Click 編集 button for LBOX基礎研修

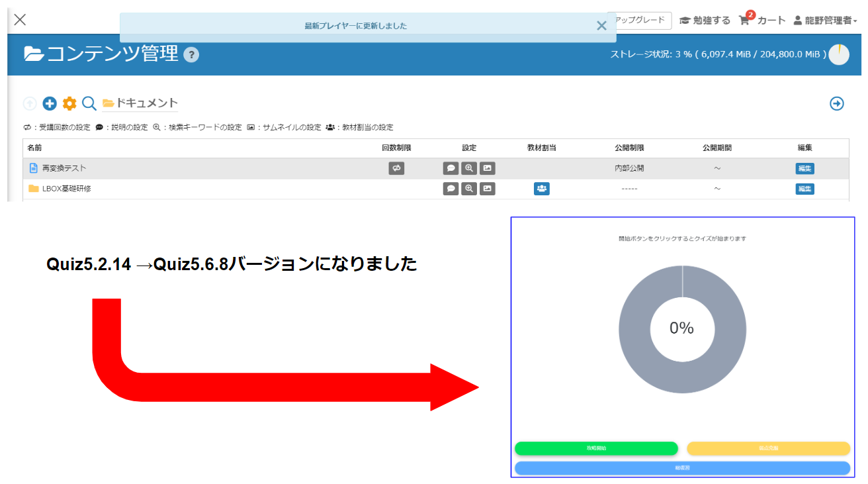[804, 189]
